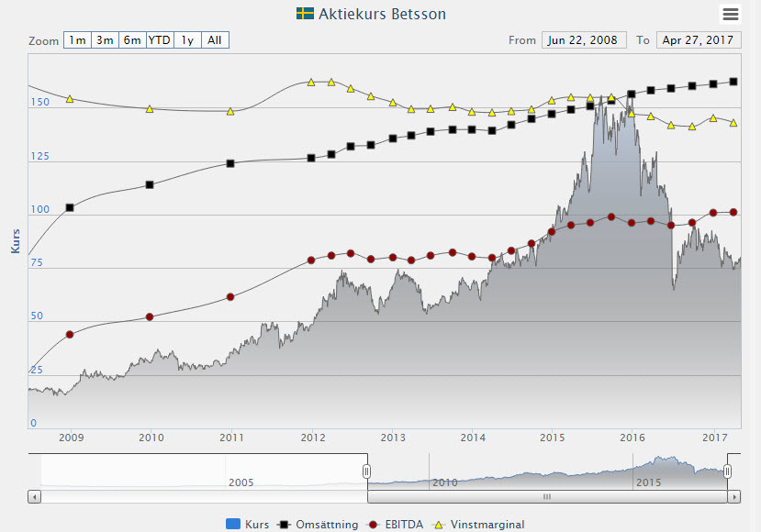Viewport: 761px width, 532px height.
Task: Select the 1y zoom range
Action: point(187,40)
